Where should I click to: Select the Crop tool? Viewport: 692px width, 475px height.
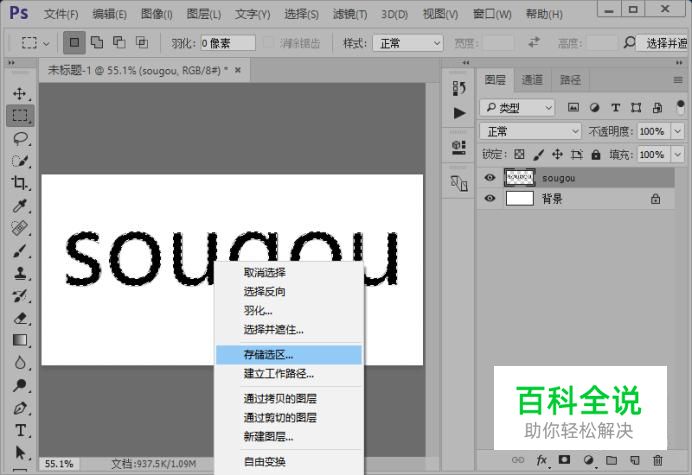(19, 183)
